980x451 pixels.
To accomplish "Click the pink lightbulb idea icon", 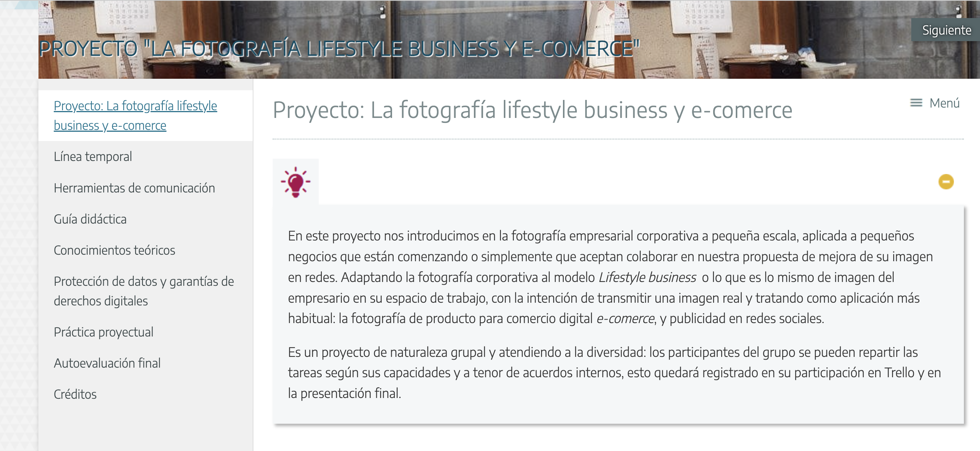I will pos(295,182).
